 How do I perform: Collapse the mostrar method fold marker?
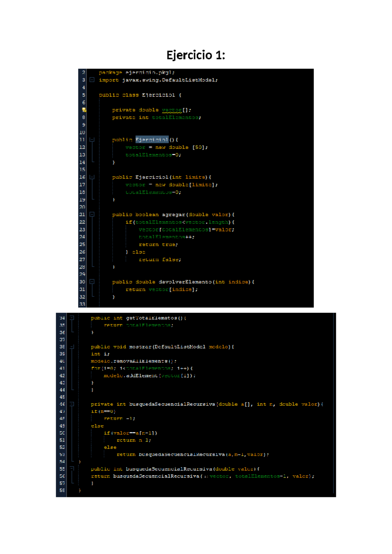[x=72, y=347]
